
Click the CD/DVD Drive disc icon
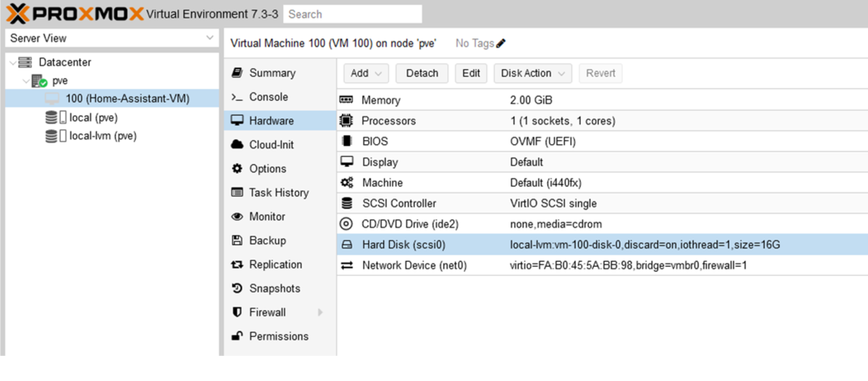pyautogui.click(x=346, y=224)
